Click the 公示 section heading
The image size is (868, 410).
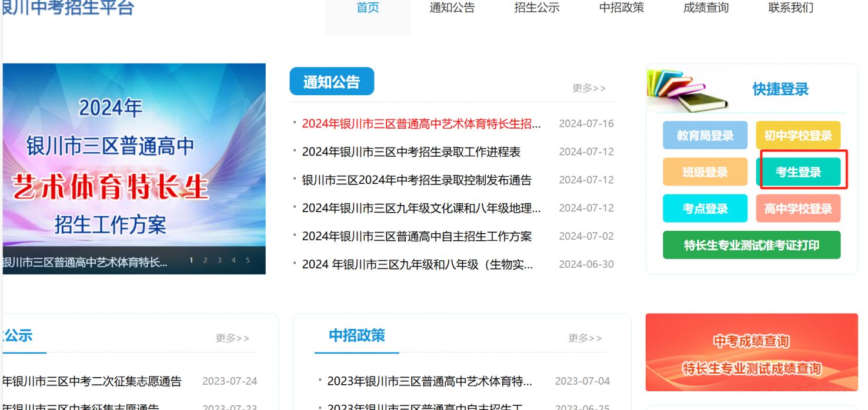18,335
